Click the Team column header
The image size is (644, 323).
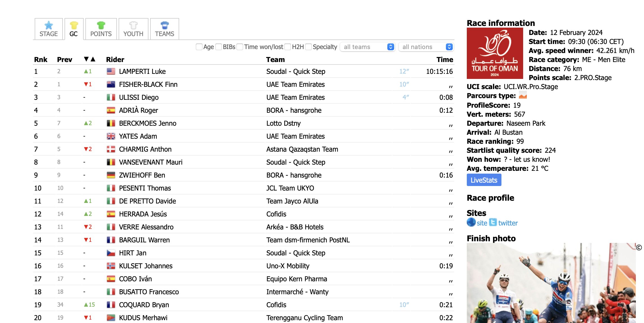pos(276,59)
